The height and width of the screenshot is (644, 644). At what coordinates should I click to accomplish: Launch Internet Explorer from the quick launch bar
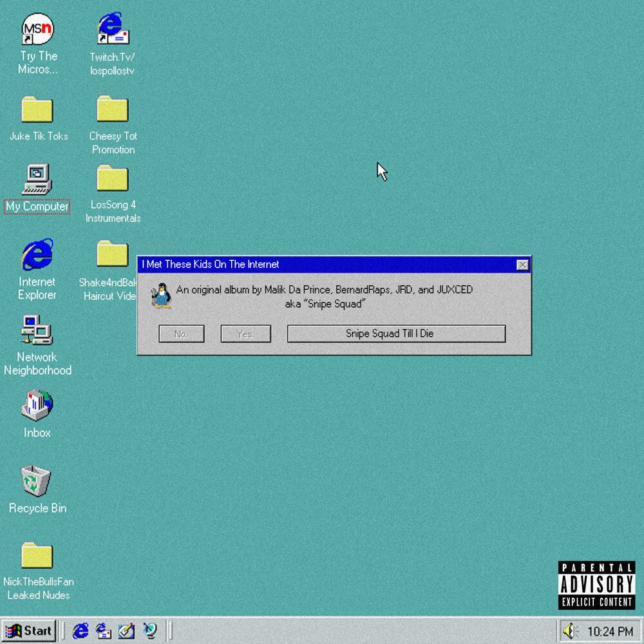click(x=80, y=631)
